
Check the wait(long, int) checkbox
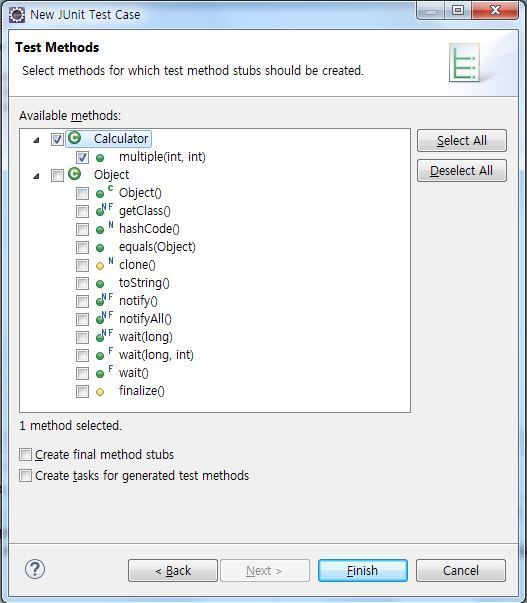82,355
